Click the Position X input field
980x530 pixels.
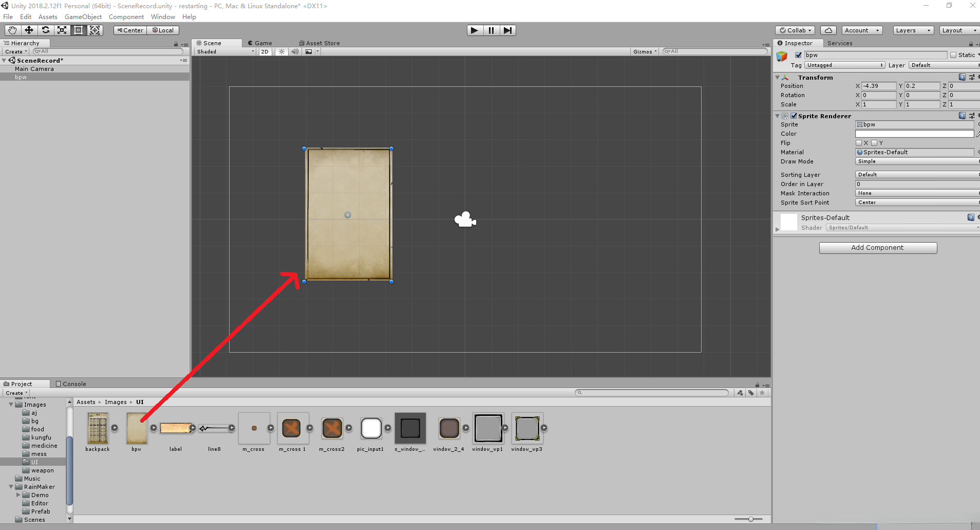[x=879, y=86]
